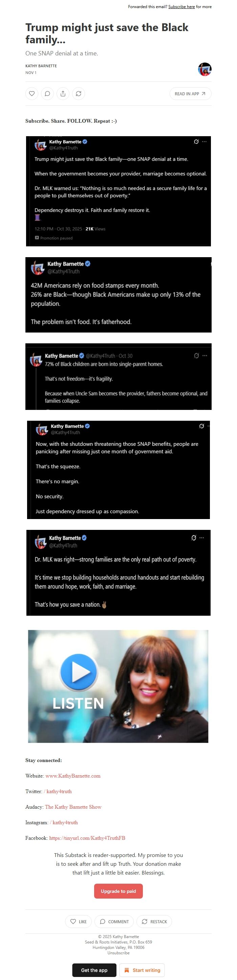Viewport: 237px width, 980px height.
Task: Click the restack arrows icon near top
Action: 79,94
